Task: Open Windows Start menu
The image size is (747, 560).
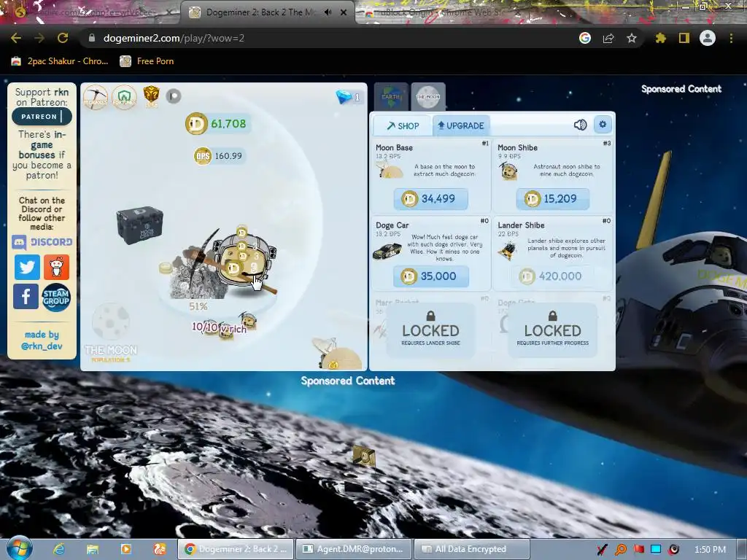Action: [18, 548]
